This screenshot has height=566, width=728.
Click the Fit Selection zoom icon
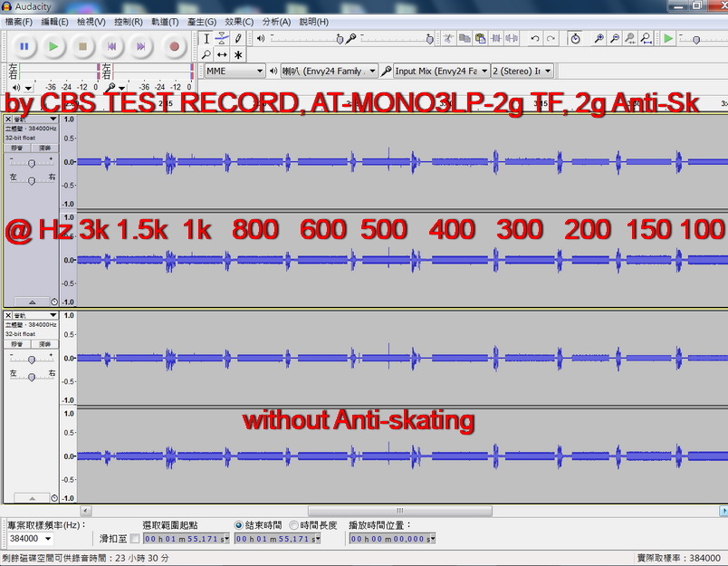pyautogui.click(x=630, y=39)
